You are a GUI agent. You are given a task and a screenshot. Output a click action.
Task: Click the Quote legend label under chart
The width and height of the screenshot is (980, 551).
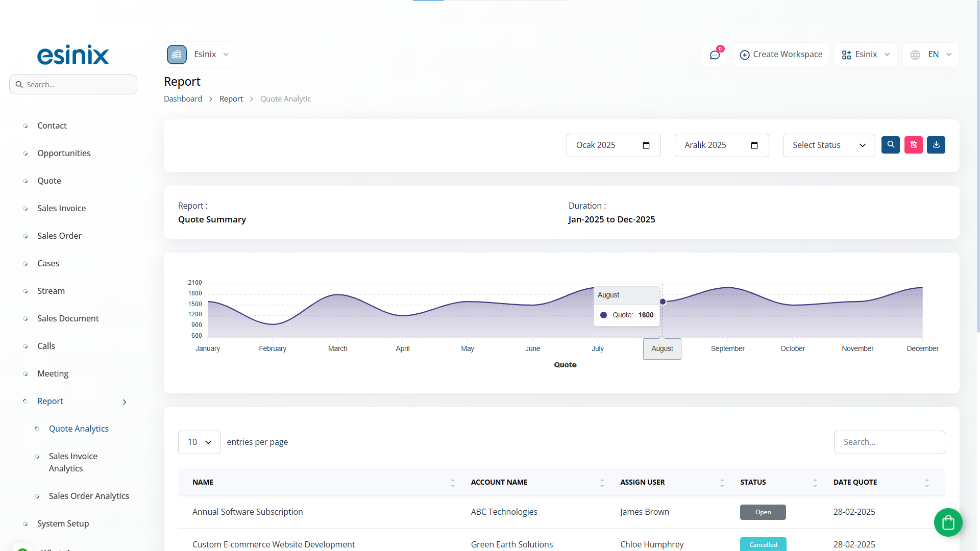click(565, 365)
